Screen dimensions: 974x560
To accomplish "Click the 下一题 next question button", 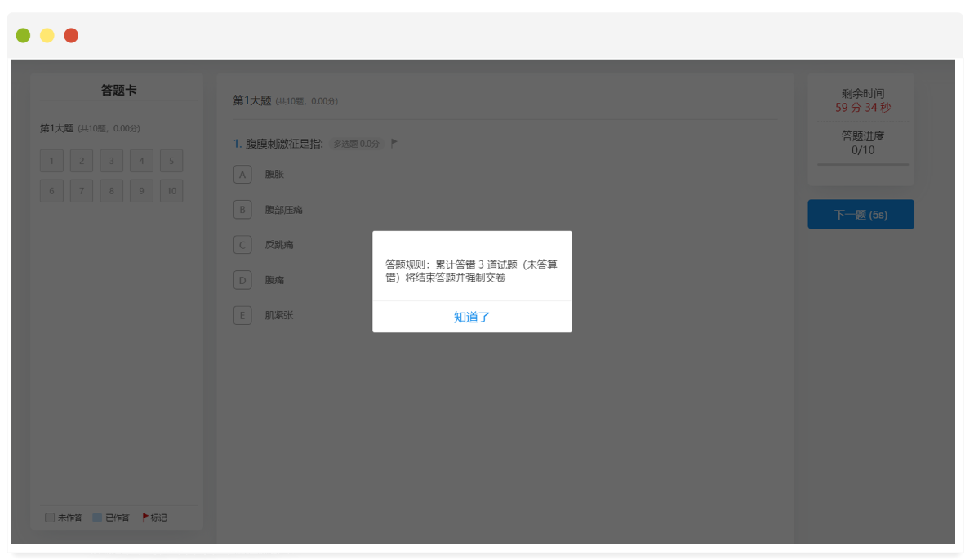I will click(x=861, y=215).
